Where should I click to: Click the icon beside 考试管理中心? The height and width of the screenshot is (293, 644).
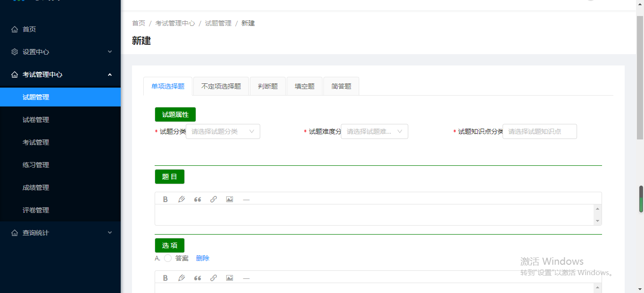[15, 74]
